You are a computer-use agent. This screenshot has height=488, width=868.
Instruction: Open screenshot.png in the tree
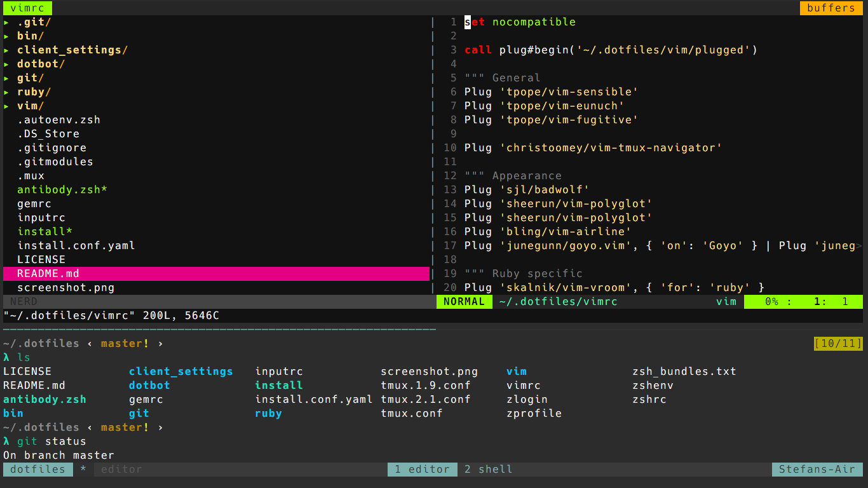coord(65,288)
